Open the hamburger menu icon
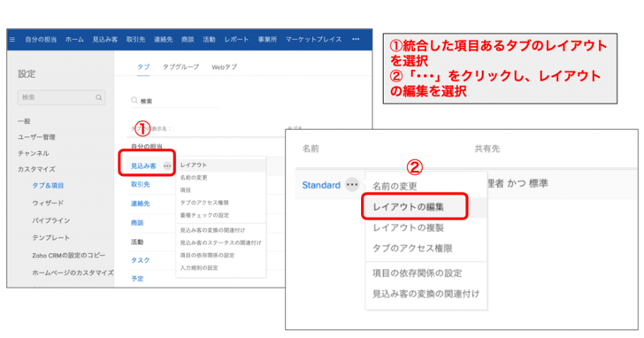The image size is (644, 338). [12, 40]
